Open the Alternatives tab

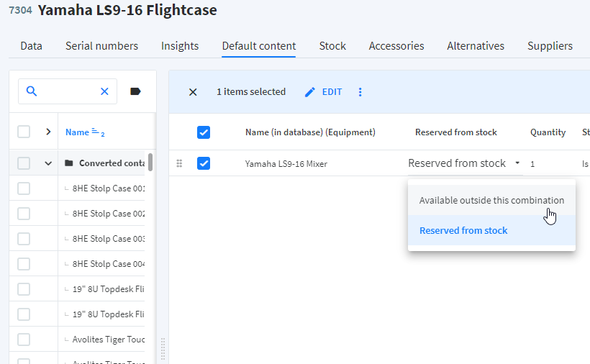(476, 46)
